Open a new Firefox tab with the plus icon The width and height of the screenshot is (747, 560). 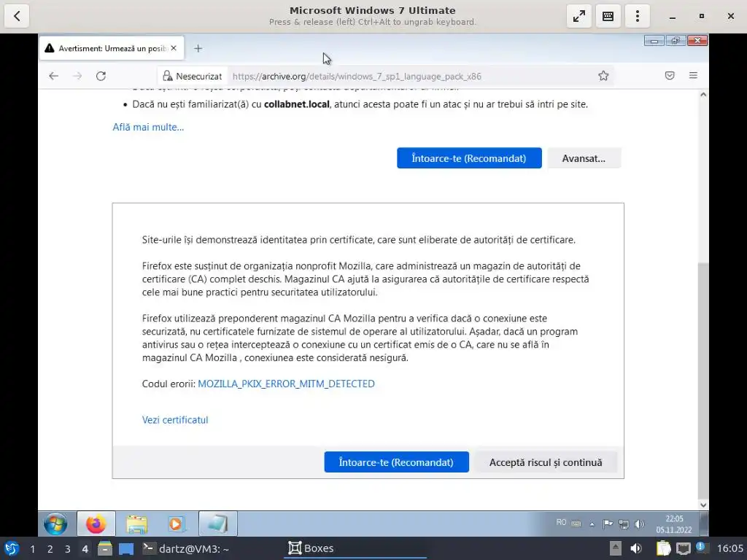click(x=198, y=48)
